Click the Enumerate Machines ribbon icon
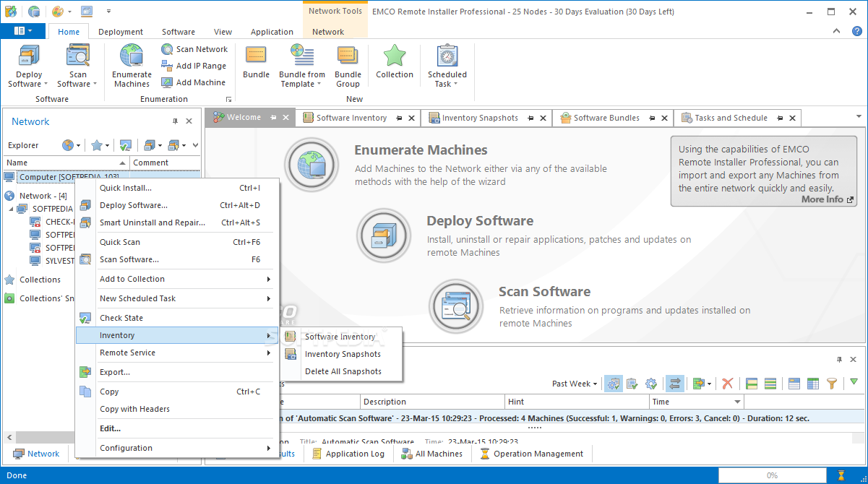The image size is (868, 484). [132, 65]
